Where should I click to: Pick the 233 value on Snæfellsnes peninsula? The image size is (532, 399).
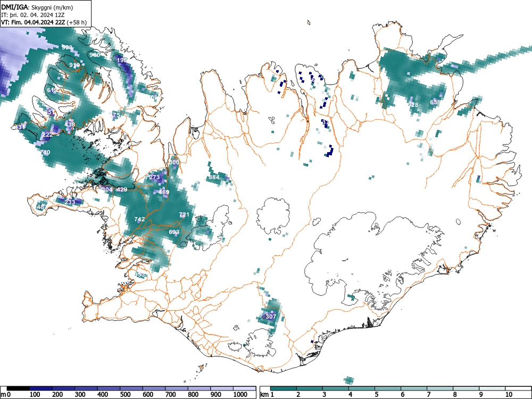coord(70,202)
